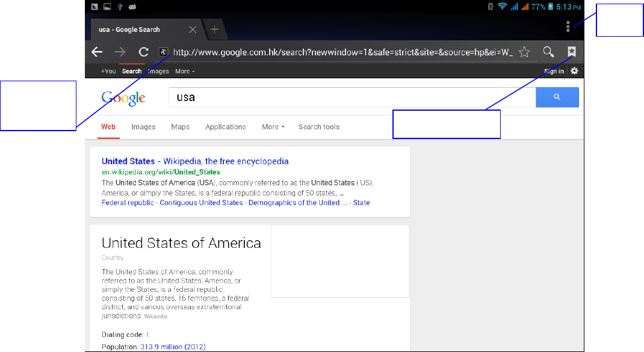The width and height of the screenshot is (644, 352).
Task: Reload the page with the refresh icon
Action: click(x=143, y=52)
